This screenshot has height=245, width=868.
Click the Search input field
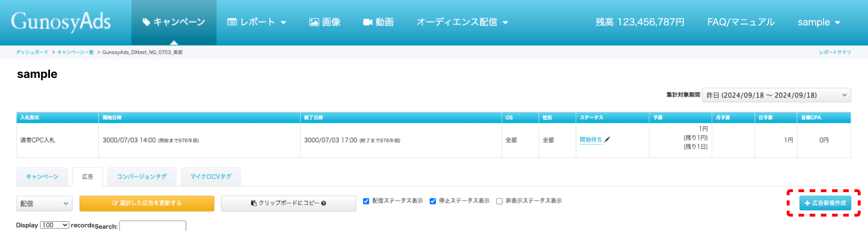(153, 226)
